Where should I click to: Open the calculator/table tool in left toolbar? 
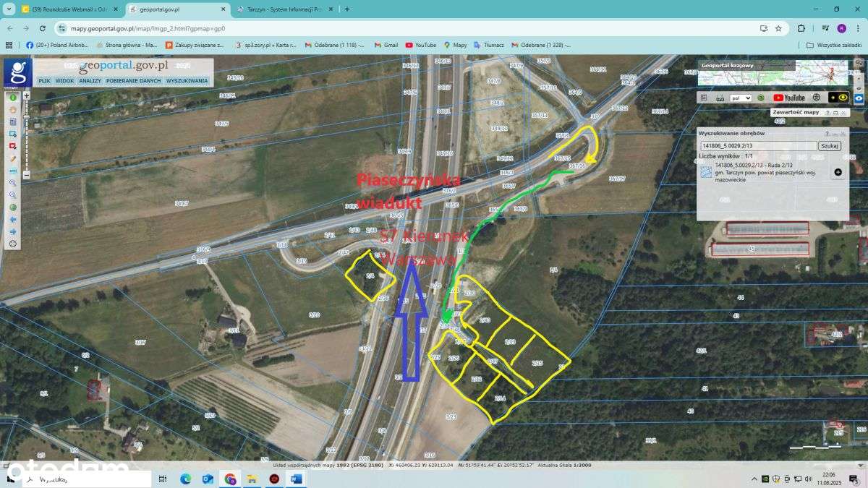(13, 121)
